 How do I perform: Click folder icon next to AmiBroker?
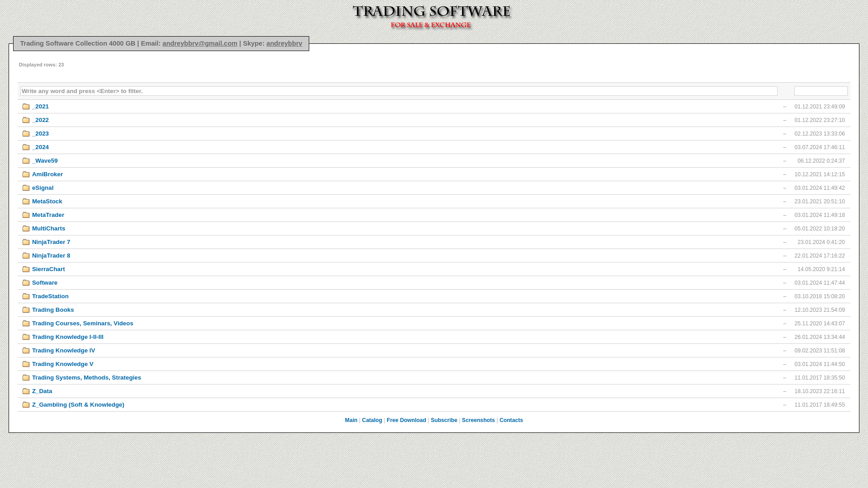pyautogui.click(x=26, y=174)
